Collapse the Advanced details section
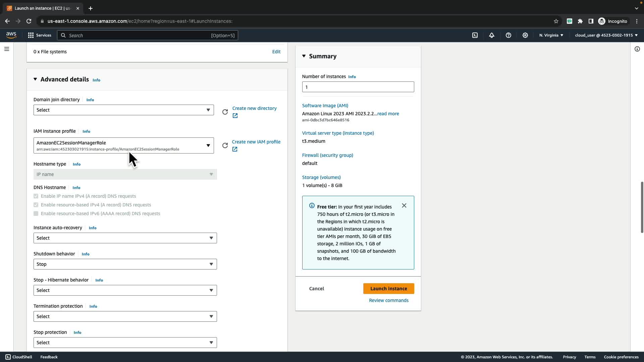 tap(35, 79)
